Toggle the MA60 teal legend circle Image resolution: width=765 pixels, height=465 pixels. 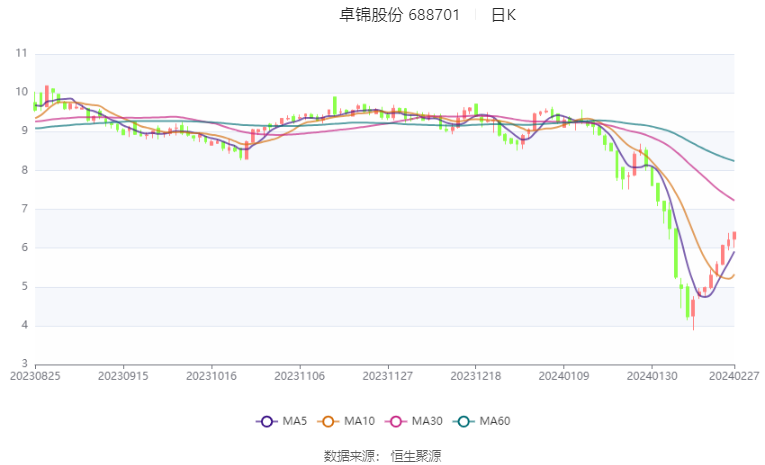(463, 422)
